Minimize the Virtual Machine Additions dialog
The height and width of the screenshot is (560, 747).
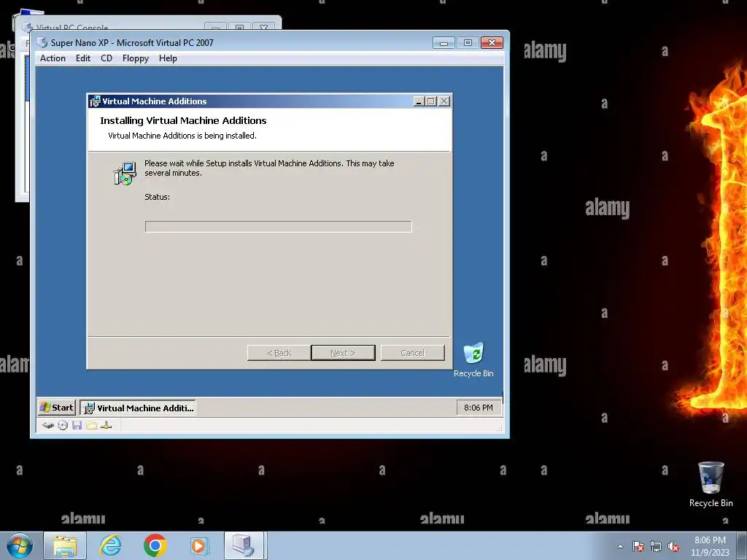[x=419, y=101]
